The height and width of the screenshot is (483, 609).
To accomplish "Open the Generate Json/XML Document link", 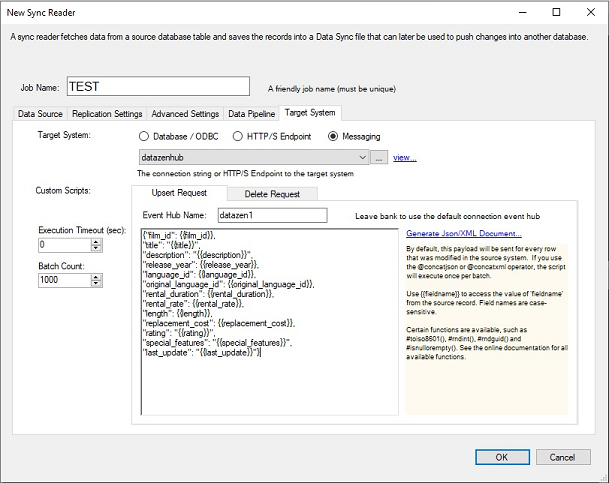I will coord(464,233).
